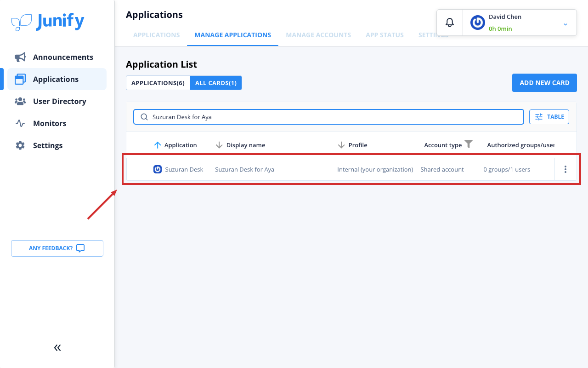This screenshot has height=368, width=588.
Task: Sort by Display name column arrow
Action: tap(219, 145)
